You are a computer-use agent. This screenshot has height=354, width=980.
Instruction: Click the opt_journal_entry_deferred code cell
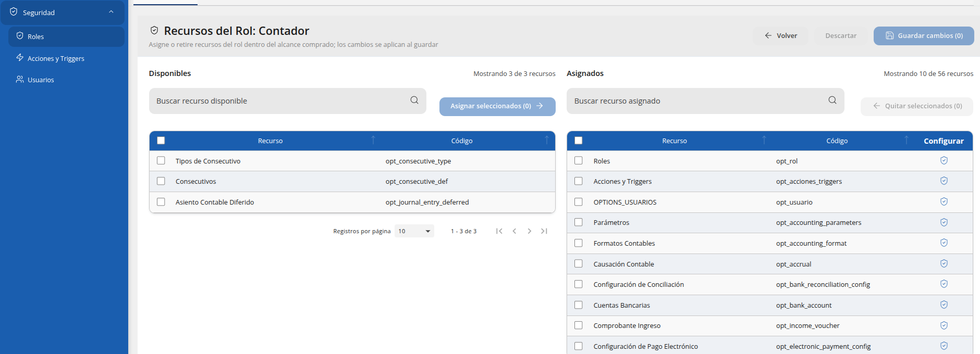pyautogui.click(x=427, y=203)
